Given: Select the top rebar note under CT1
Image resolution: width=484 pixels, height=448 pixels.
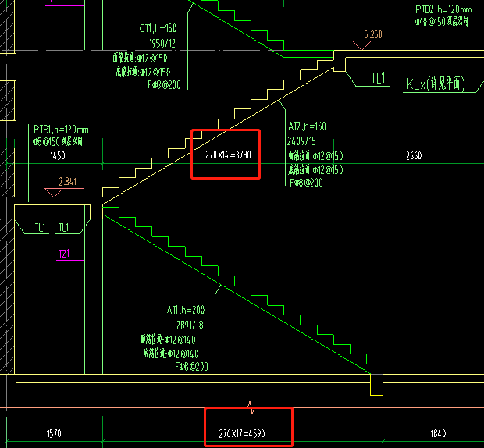Looking at the screenshot, I should click(x=141, y=58).
